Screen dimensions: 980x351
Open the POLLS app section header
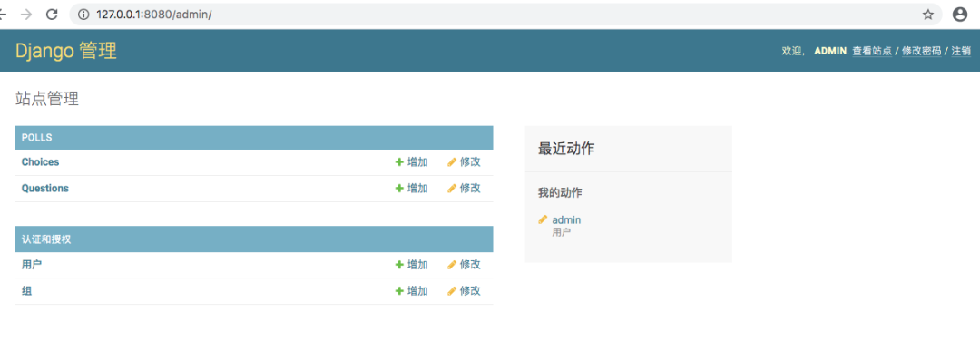[37, 137]
